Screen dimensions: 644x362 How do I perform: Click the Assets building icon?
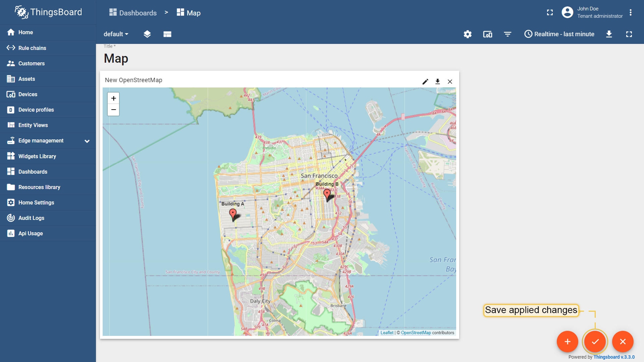click(11, 79)
